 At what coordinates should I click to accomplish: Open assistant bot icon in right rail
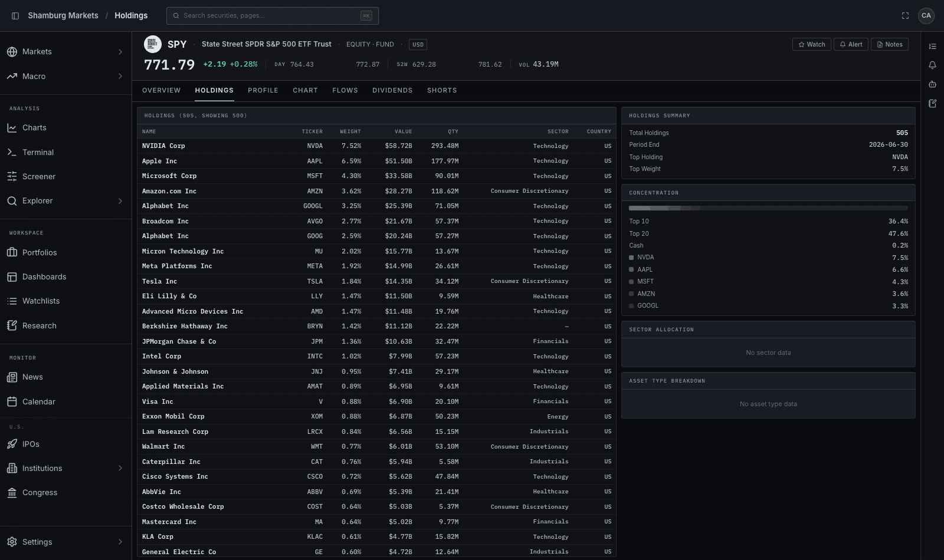pos(932,84)
